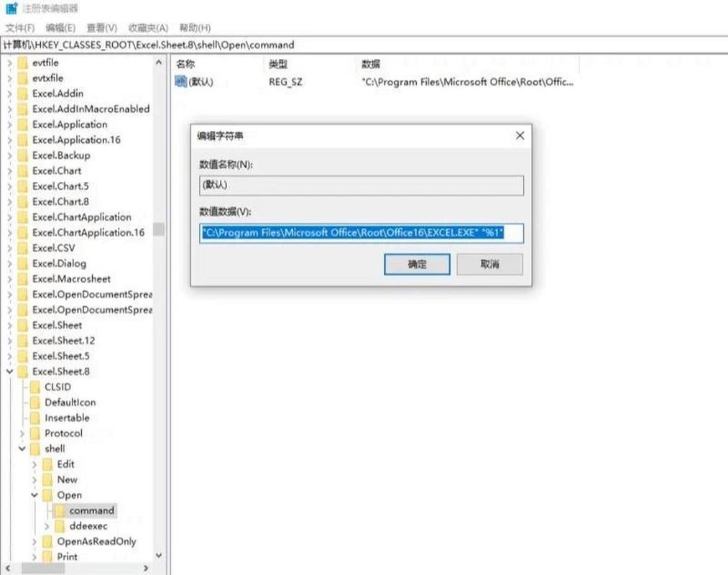Click the horizontal scroll right arrow

(x=146, y=568)
